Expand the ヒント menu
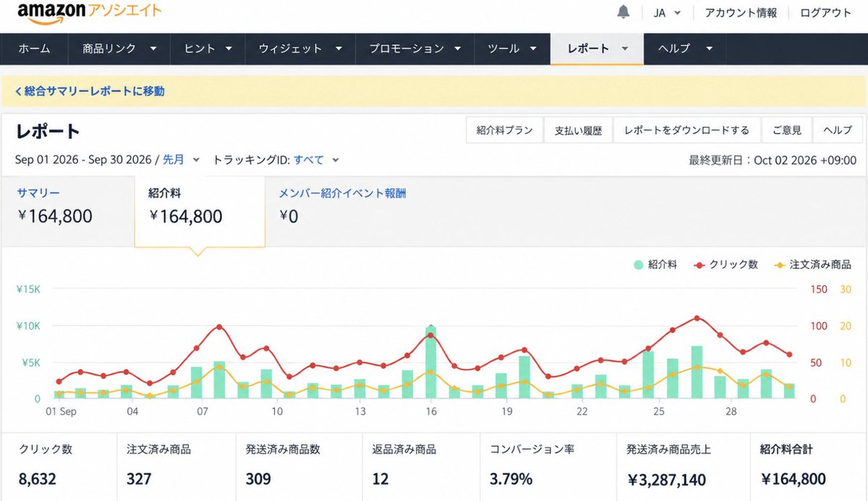Image resolution: width=868 pixels, height=501 pixels. (x=208, y=49)
